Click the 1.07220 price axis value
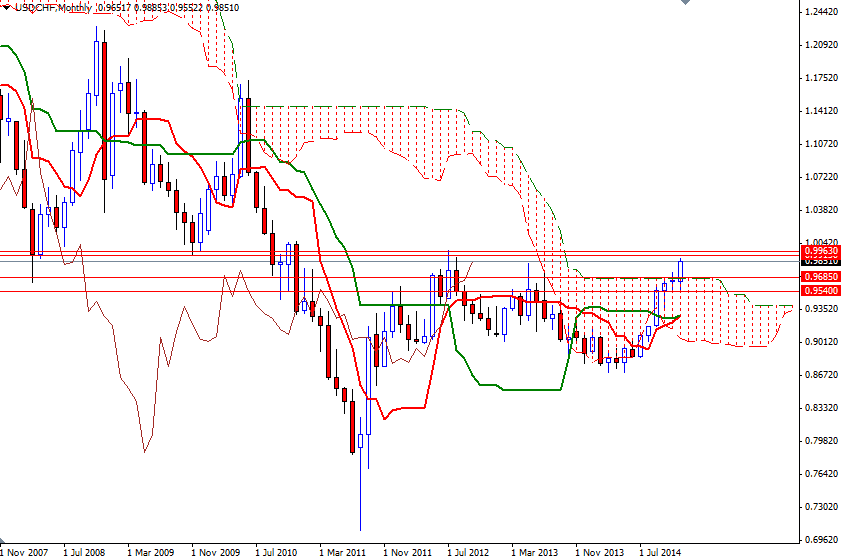Screen dimensions: 841x559 coord(822,176)
